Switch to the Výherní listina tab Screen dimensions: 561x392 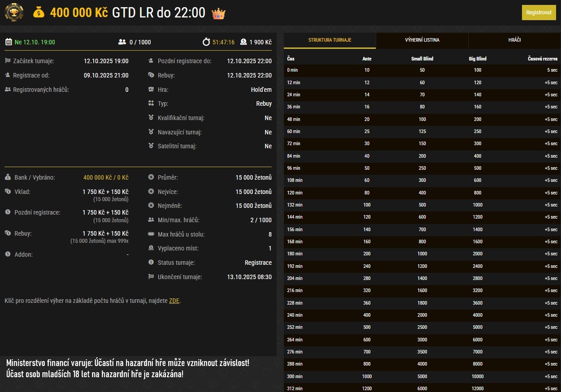pos(422,40)
